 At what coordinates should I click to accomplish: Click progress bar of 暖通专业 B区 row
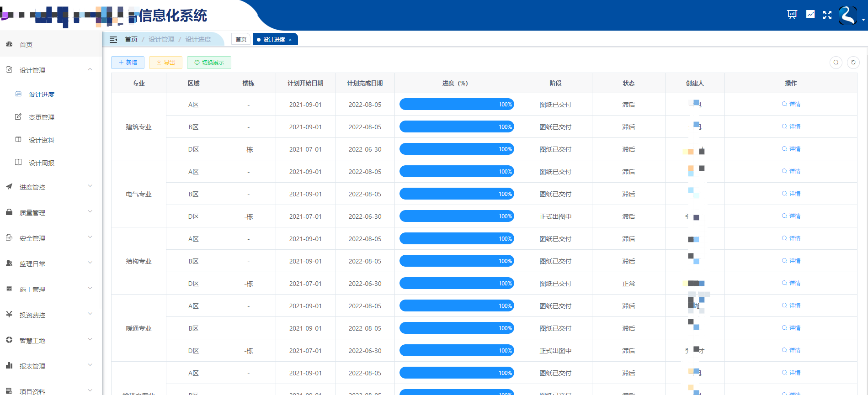click(x=457, y=328)
